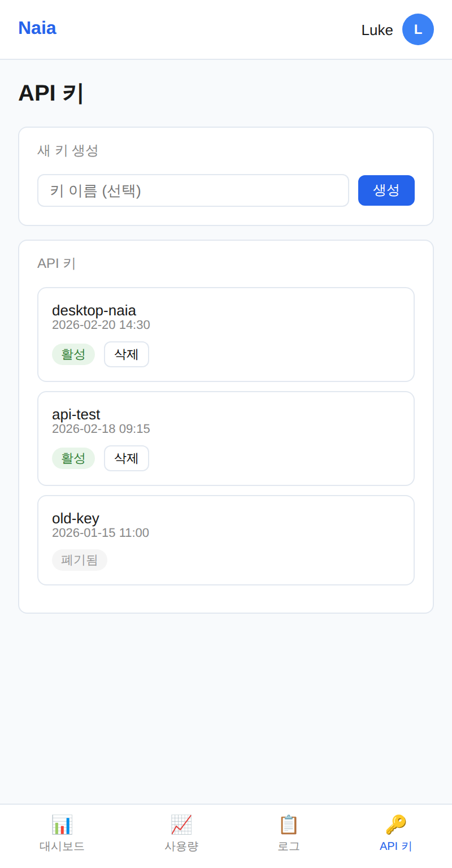Screen dimensions: 452x868
Task: Click the Naia logo
Action: pos(37,28)
